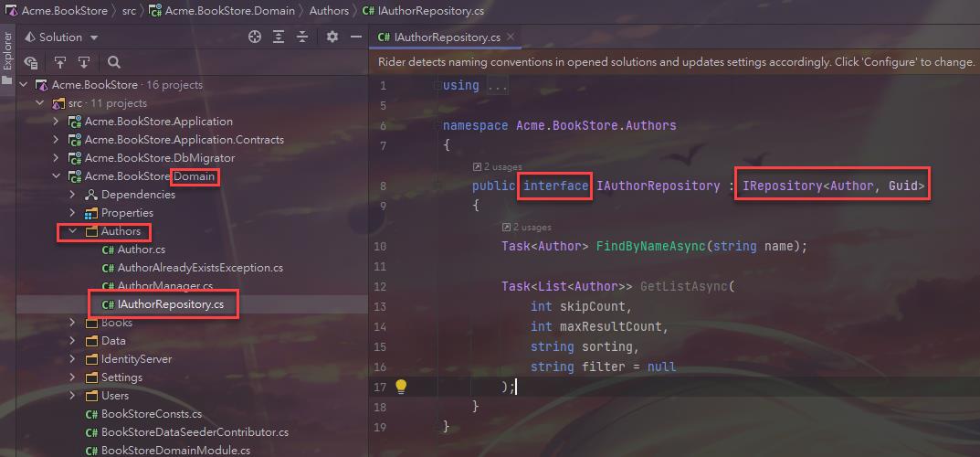
Task: Click the Collapse All icon in Solution panel
Action: pos(301,37)
